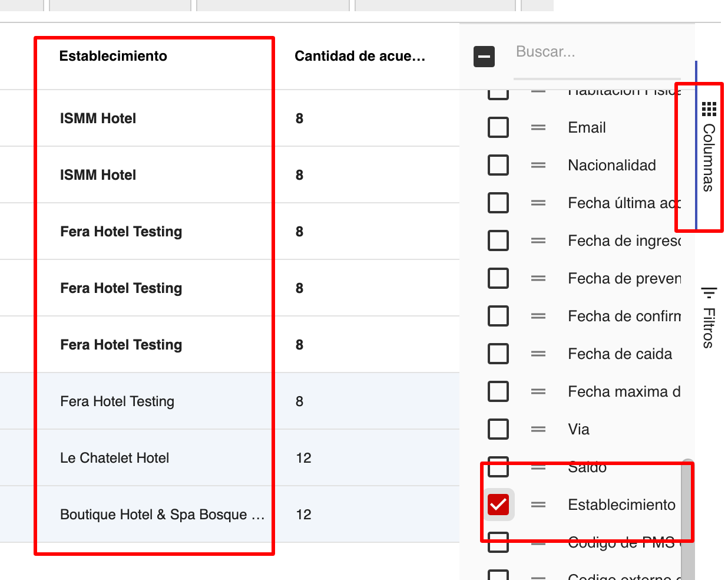Click drag handle next to Nacionalidad
This screenshot has width=728, height=580.
(538, 165)
